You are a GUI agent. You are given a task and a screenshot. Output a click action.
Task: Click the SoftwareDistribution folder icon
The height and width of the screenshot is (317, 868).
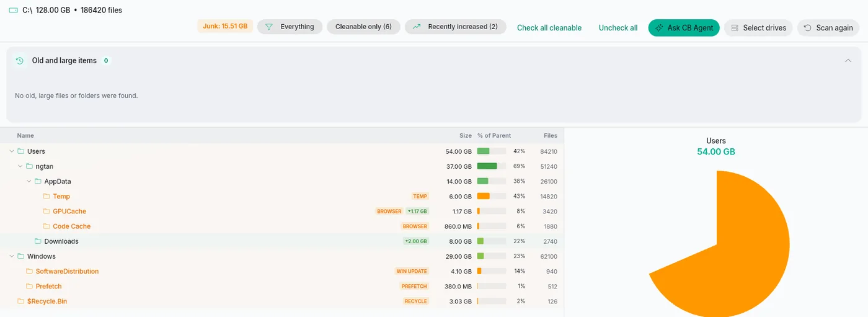click(30, 271)
